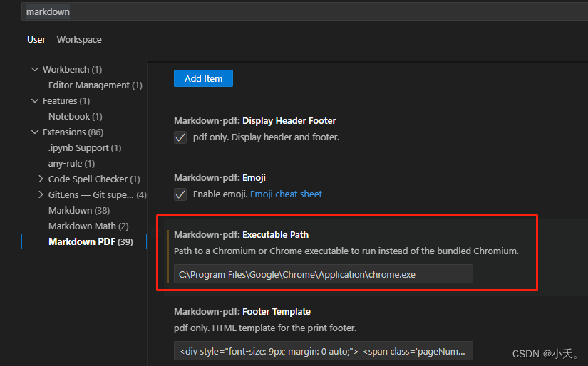Collapse the Extensions tree section

tap(35, 132)
